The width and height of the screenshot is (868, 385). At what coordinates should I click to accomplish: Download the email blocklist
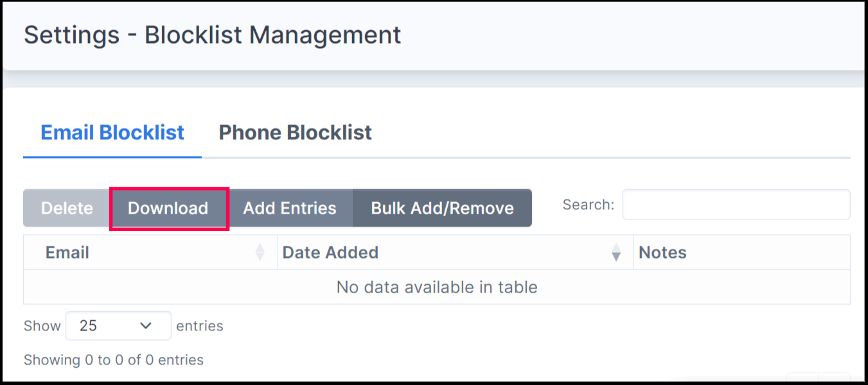[x=168, y=208]
